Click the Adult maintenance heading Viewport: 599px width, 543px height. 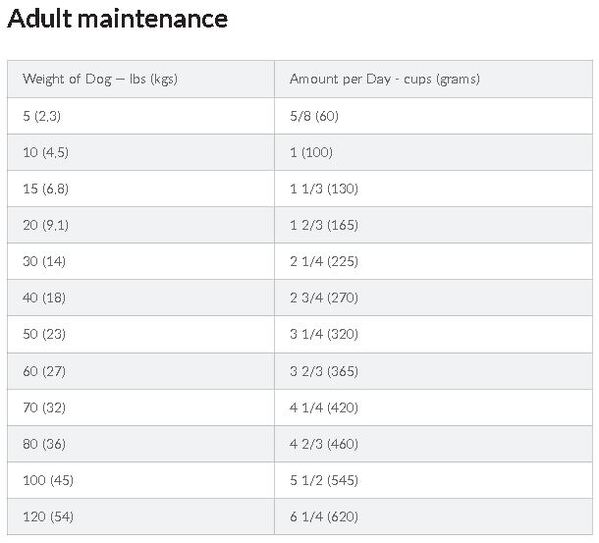(117, 18)
